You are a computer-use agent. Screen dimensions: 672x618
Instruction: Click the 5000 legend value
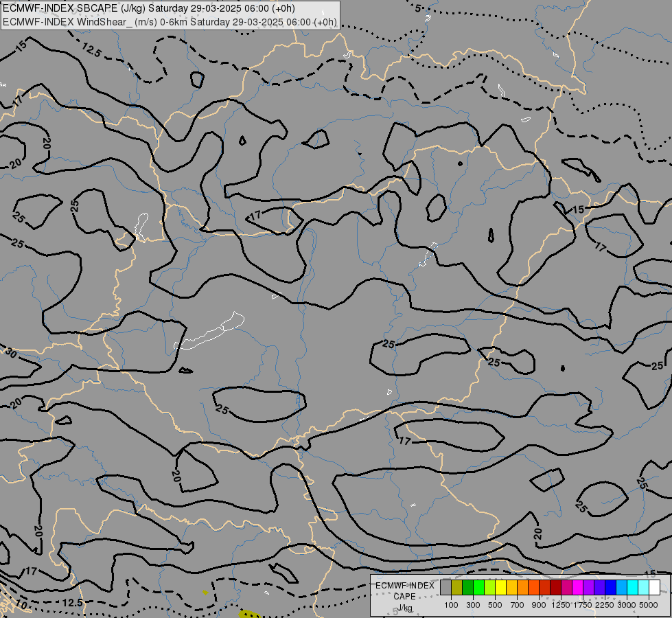click(649, 605)
